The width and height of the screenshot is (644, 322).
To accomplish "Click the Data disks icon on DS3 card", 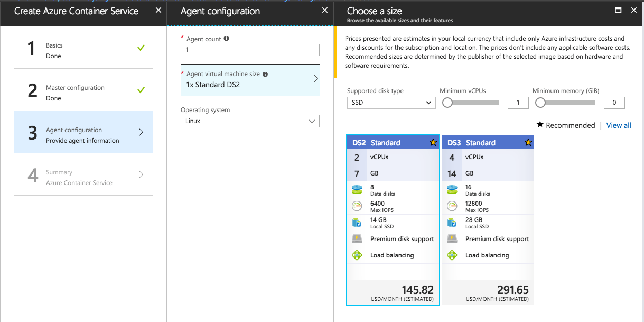I will pyautogui.click(x=452, y=190).
